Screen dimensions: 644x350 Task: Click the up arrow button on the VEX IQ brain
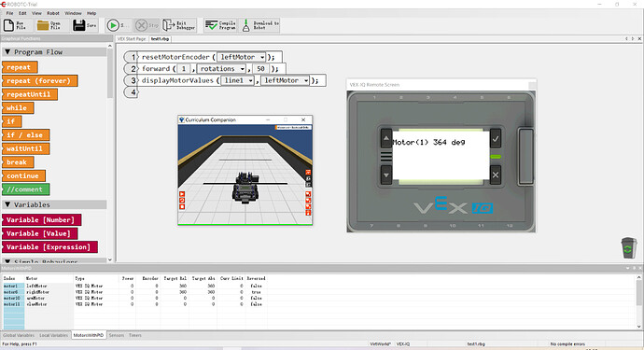[386, 138]
